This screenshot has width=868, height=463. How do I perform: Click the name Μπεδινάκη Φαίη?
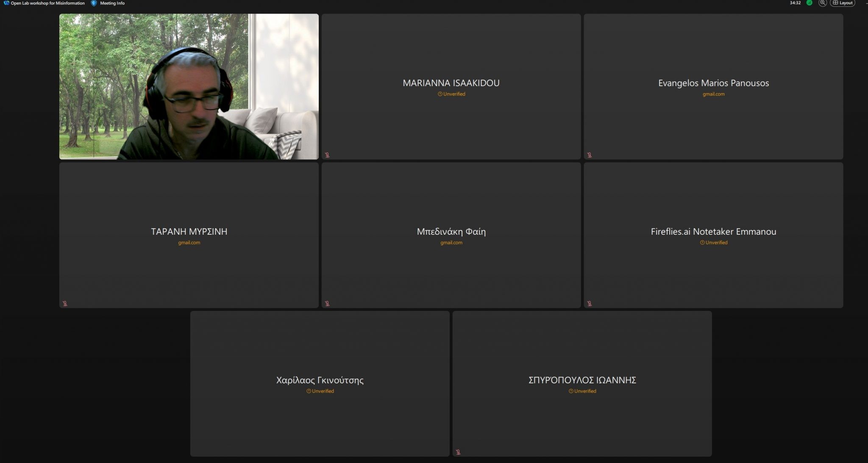[x=451, y=231]
